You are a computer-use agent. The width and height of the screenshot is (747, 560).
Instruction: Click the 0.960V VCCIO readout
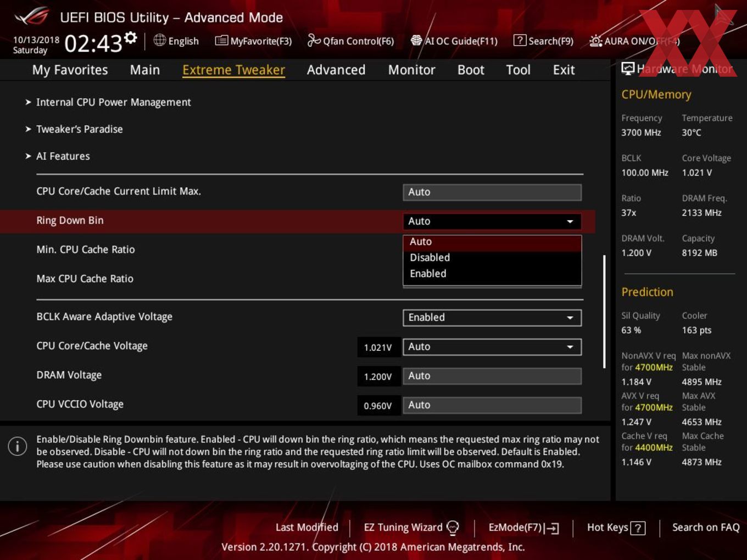point(378,405)
